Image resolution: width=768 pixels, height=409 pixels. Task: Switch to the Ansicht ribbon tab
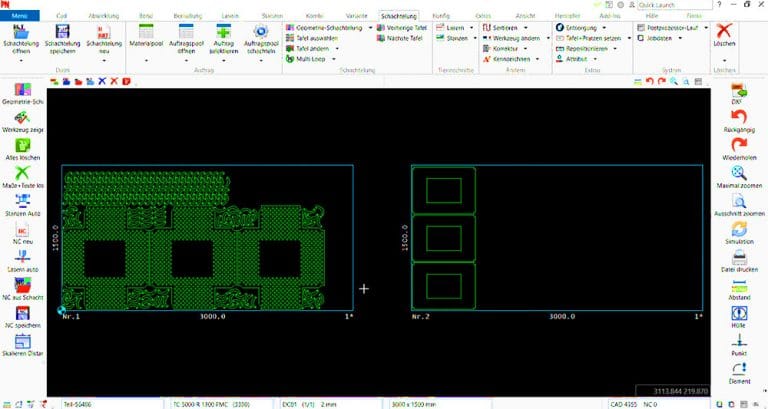click(524, 17)
